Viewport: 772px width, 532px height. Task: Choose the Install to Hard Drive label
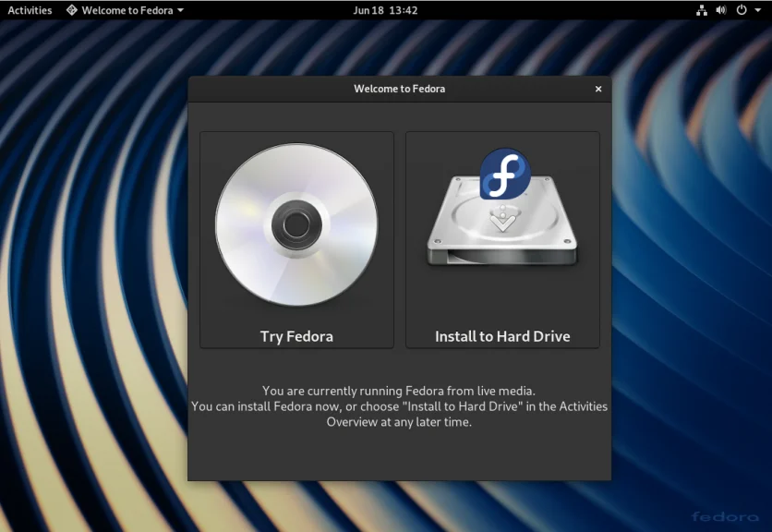(x=502, y=336)
